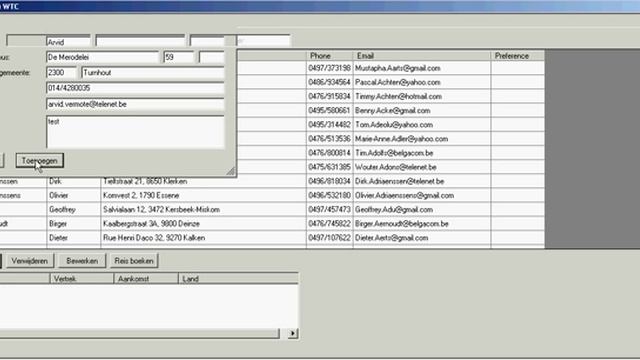
Task: Click the Vertrek column header
Action: (x=82, y=279)
